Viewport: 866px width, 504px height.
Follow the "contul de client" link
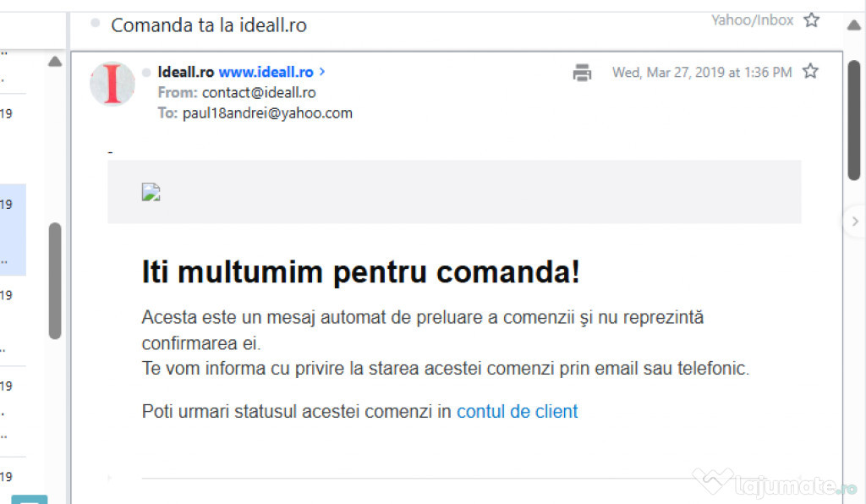point(517,412)
